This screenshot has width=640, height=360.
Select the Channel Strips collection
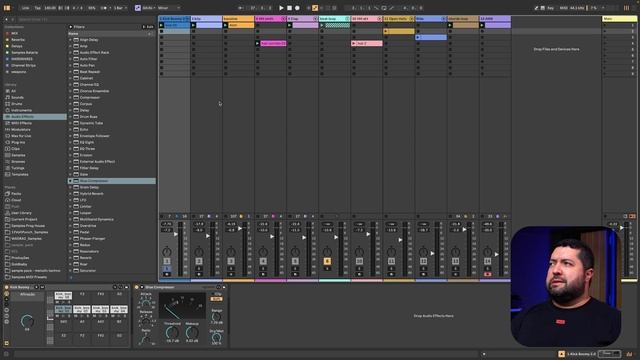(x=23, y=65)
